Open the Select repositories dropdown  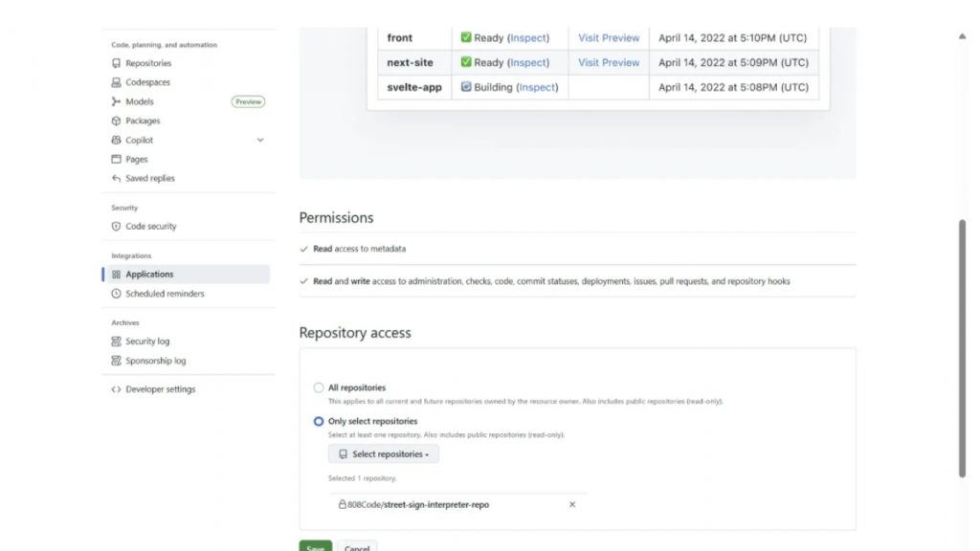pyautogui.click(x=383, y=454)
